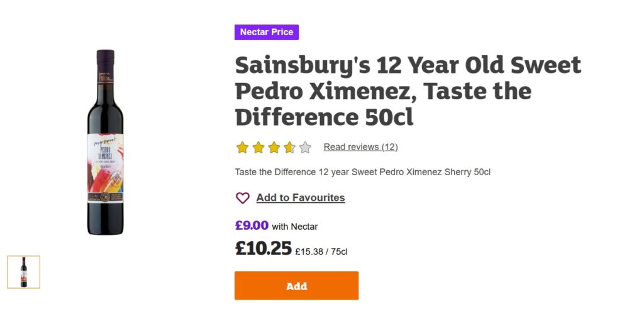Select the small bottle thumbnail image
644x319 pixels.
24,272
